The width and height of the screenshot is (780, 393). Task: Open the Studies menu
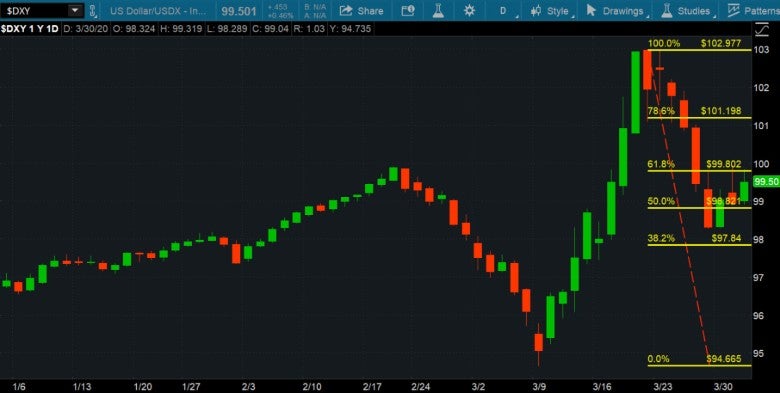tap(687, 10)
